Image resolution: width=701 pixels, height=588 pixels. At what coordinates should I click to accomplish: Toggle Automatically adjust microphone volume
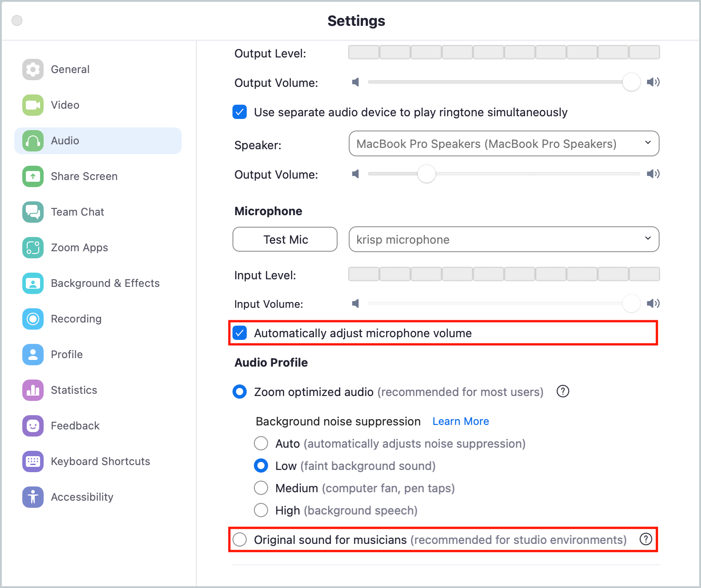point(240,333)
